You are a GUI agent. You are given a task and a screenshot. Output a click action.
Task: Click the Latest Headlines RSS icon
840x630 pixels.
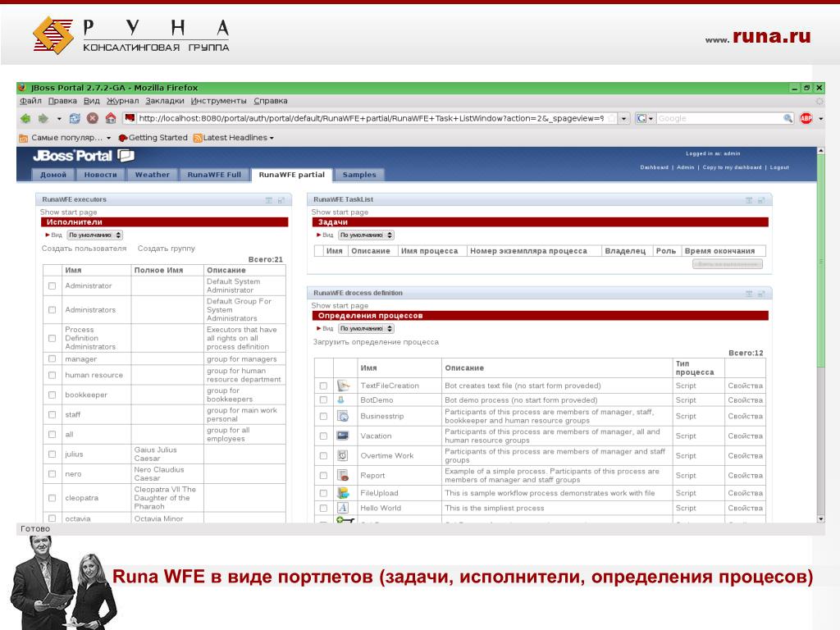tap(198, 138)
